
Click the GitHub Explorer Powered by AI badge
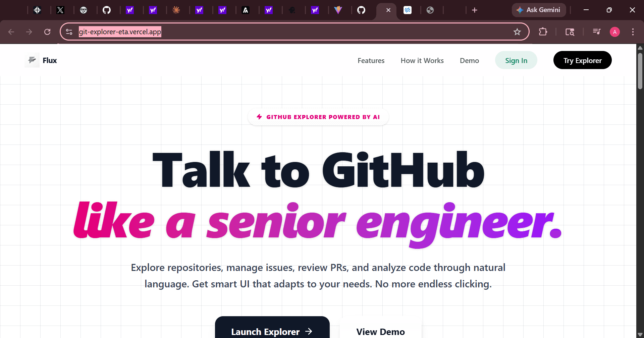[x=318, y=117]
